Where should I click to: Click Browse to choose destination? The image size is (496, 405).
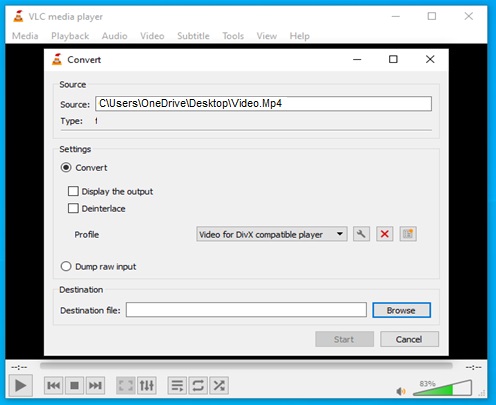(401, 310)
